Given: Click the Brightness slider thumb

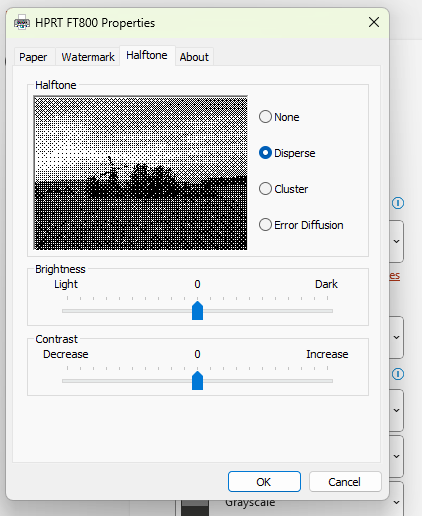Looking at the screenshot, I should coord(197,311).
